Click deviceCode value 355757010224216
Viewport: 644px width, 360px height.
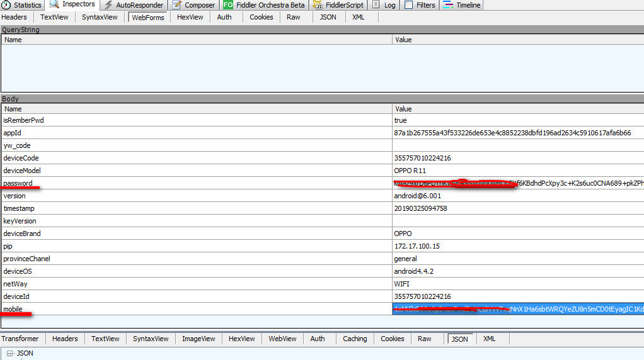click(x=518, y=158)
